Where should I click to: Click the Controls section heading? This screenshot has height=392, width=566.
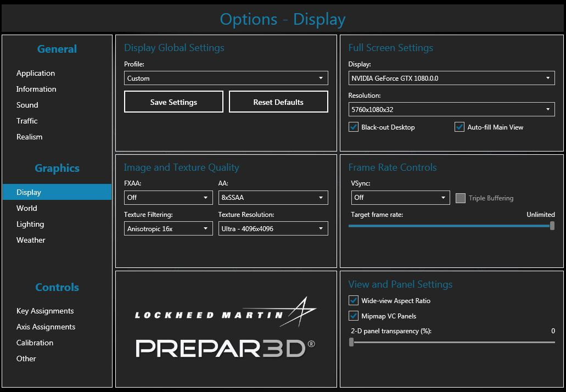click(57, 287)
